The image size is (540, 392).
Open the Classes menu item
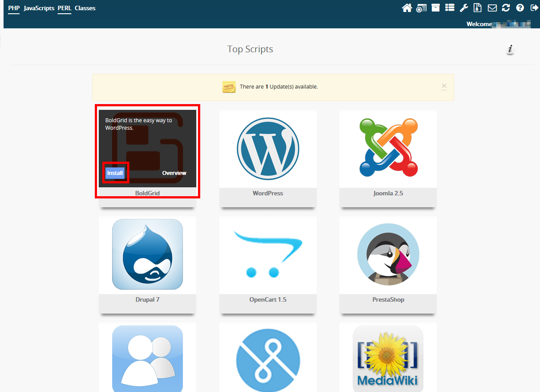click(x=85, y=8)
